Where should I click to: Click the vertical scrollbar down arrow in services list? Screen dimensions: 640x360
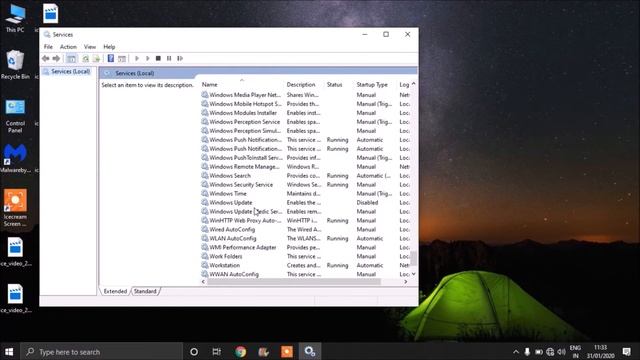pyautogui.click(x=413, y=274)
